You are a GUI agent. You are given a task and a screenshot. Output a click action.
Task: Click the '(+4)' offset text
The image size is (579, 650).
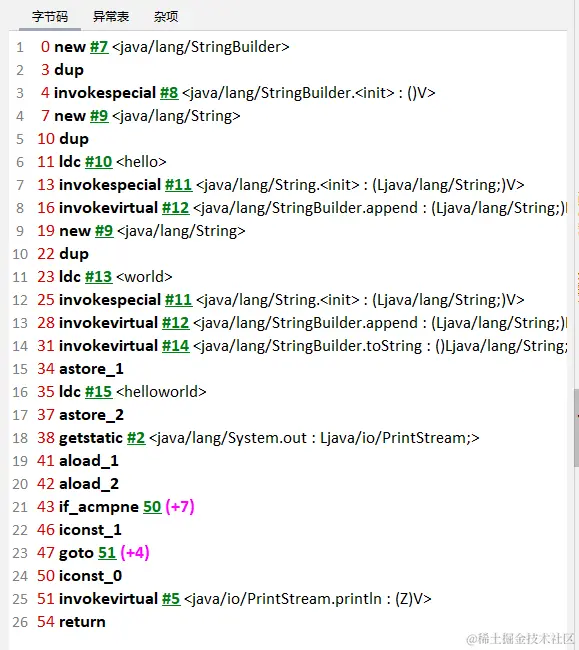coord(135,553)
